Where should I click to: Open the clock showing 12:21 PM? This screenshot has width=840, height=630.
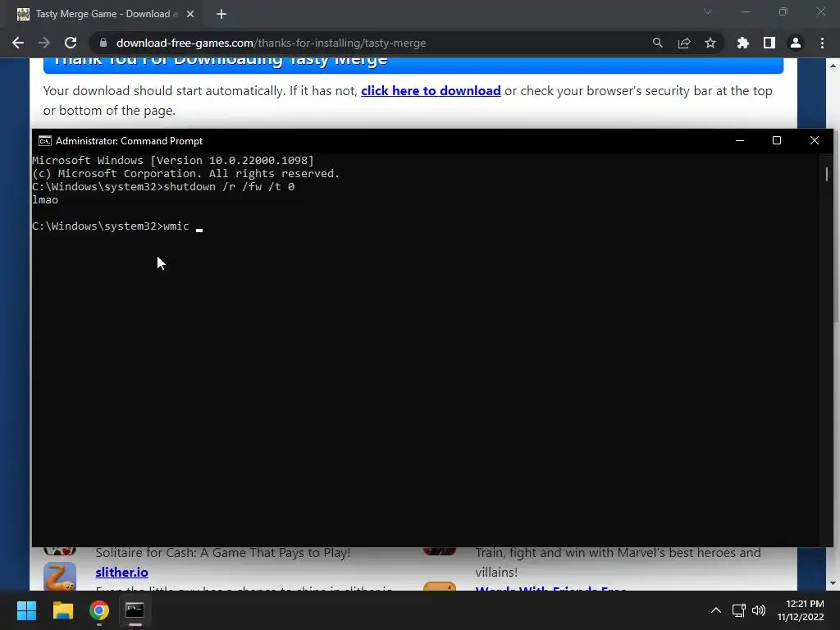coord(801,610)
